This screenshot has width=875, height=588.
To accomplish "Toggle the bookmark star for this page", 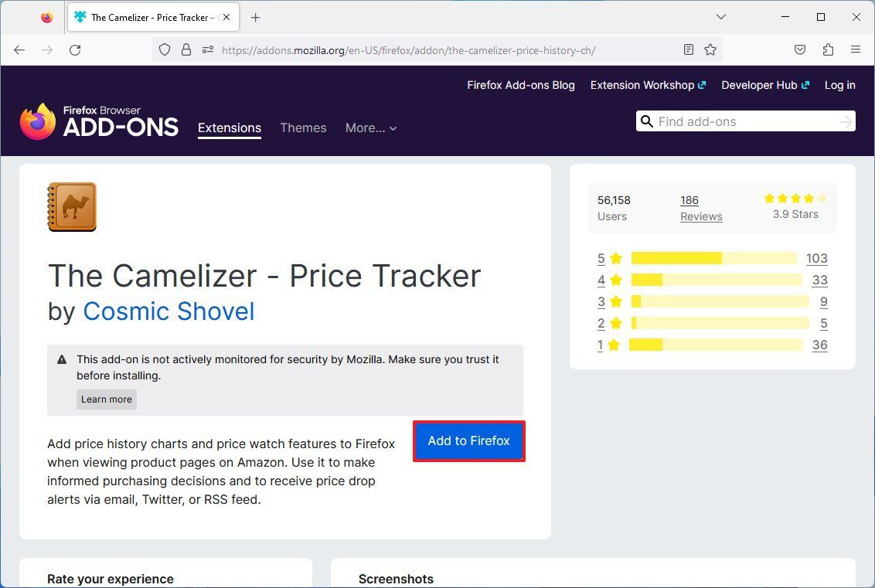I will click(710, 49).
